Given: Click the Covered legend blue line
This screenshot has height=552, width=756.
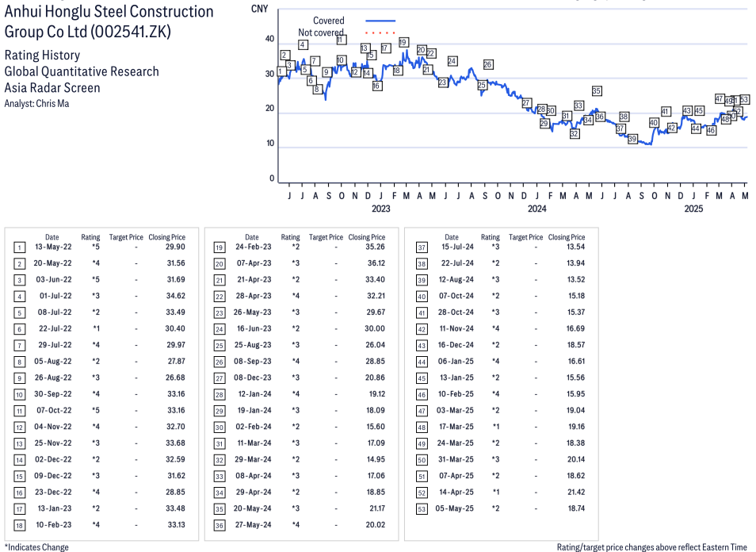Looking at the screenshot, I should point(380,21).
